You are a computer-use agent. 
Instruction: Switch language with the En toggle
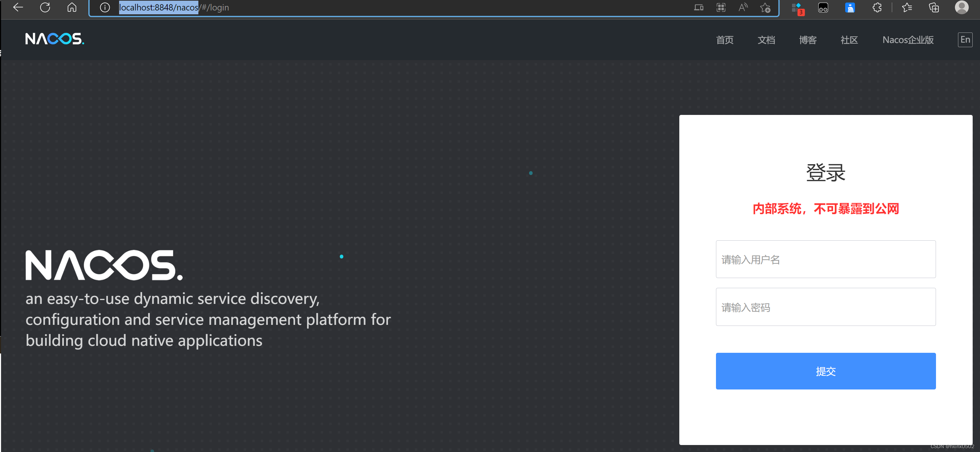tap(965, 39)
